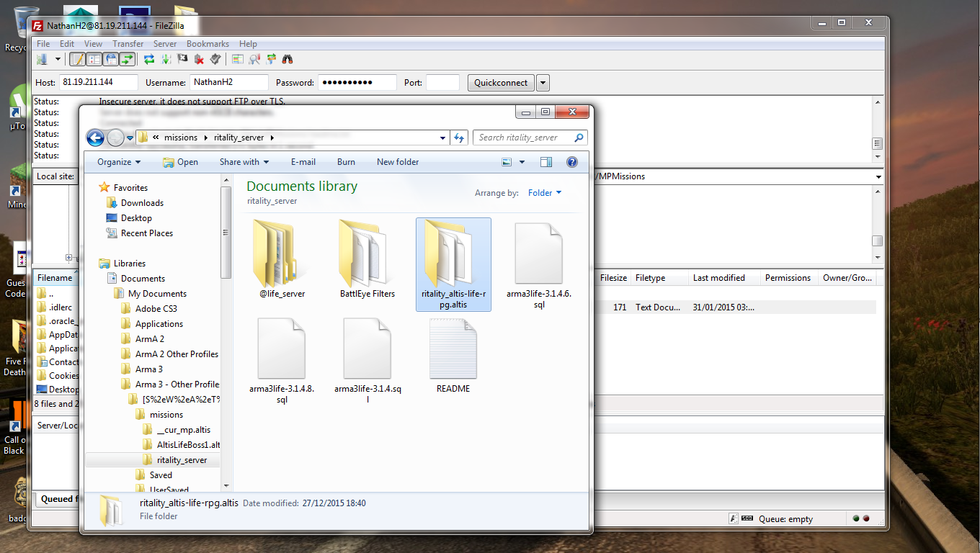Open Organize menu in Explorer
This screenshot has height=553, width=980.
point(119,162)
